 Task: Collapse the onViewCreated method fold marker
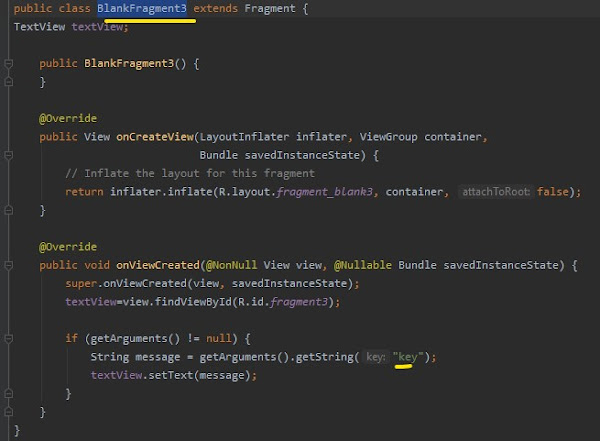(x=9, y=265)
